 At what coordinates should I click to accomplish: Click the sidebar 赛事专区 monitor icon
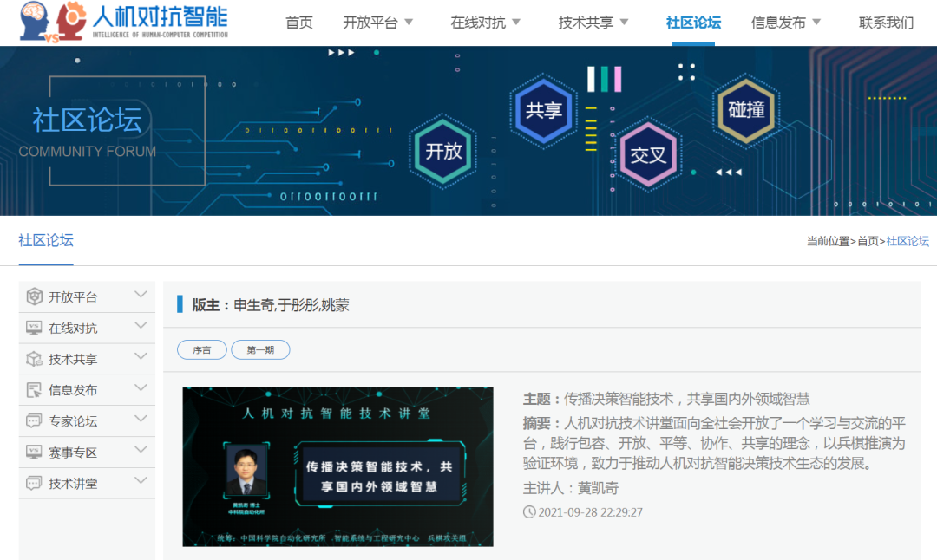click(x=34, y=452)
